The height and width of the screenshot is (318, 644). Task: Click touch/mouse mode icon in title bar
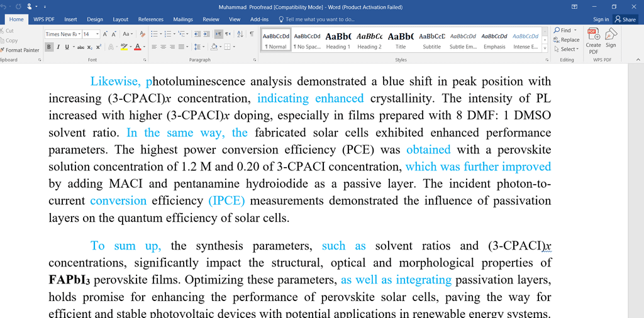tap(30, 7)
